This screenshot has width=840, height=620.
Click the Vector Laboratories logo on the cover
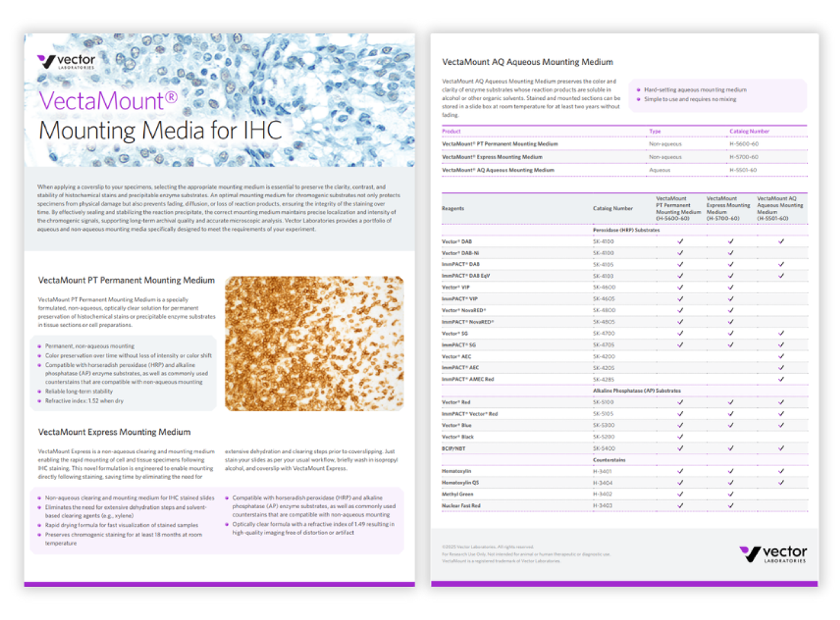pos(66,61)
